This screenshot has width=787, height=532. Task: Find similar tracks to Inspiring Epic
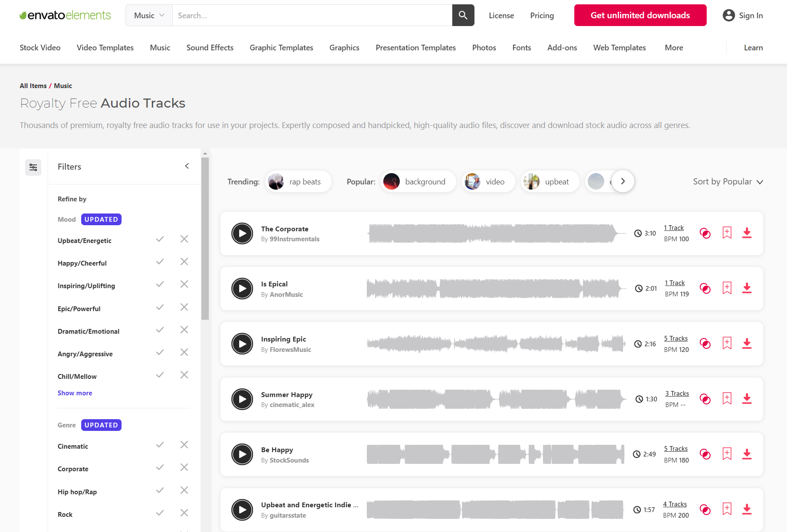705,344
